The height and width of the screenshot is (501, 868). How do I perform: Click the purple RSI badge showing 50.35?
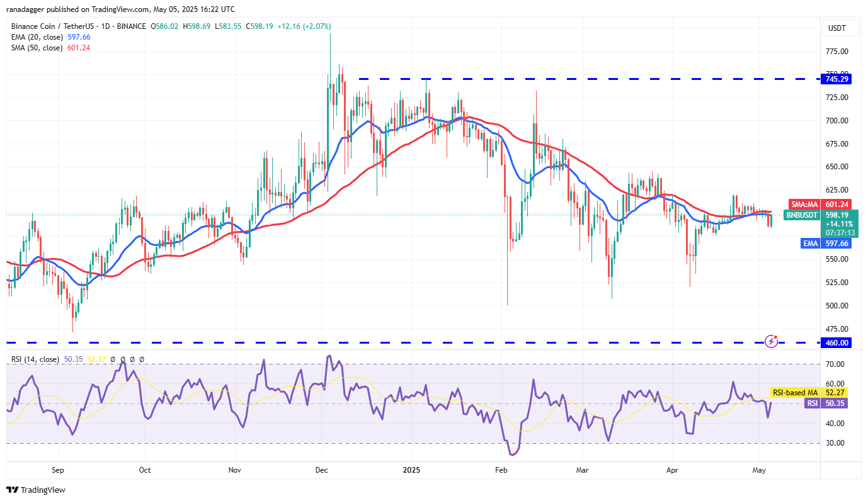pos(826,403)
